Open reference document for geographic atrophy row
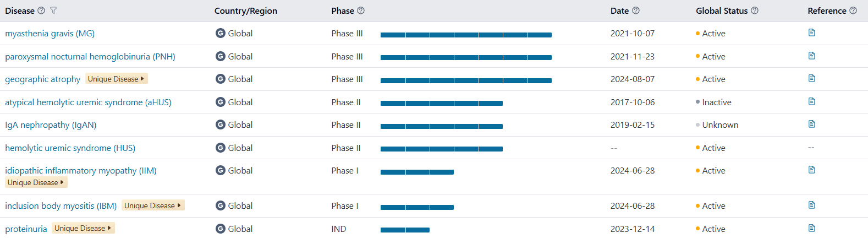 point(812,78)
